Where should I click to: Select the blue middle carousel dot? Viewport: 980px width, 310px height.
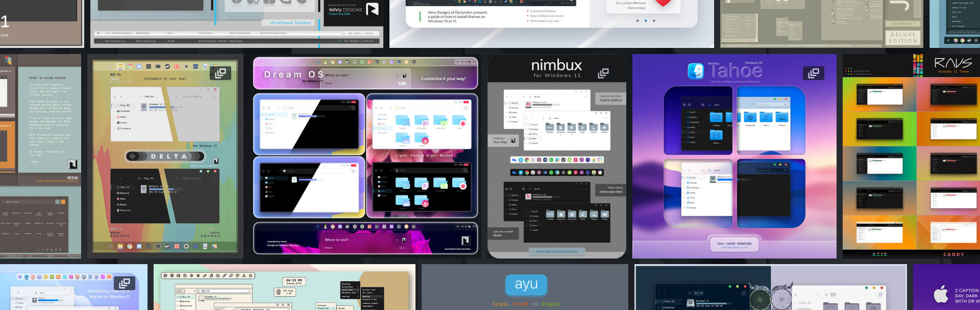(x=646, y=21)
